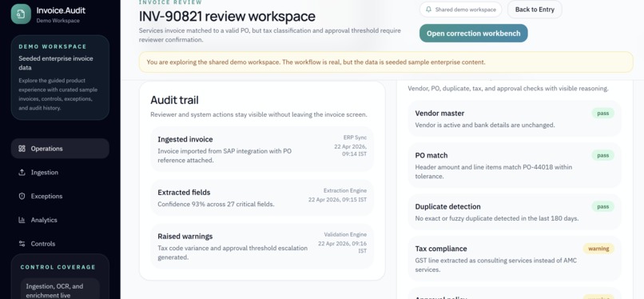644x299 pixels.
Task: Click the Exceptions shield icon
Action: point(22,197)
